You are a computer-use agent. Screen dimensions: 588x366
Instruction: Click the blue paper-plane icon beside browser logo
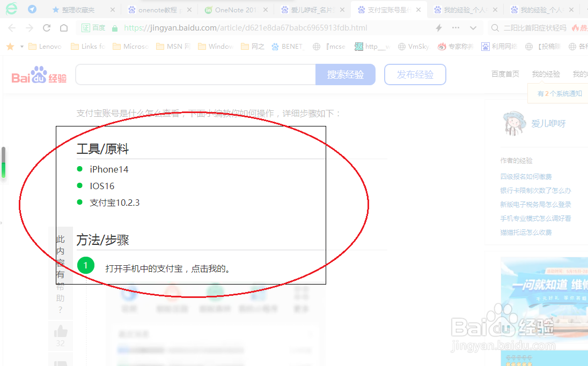click(32, 9)
